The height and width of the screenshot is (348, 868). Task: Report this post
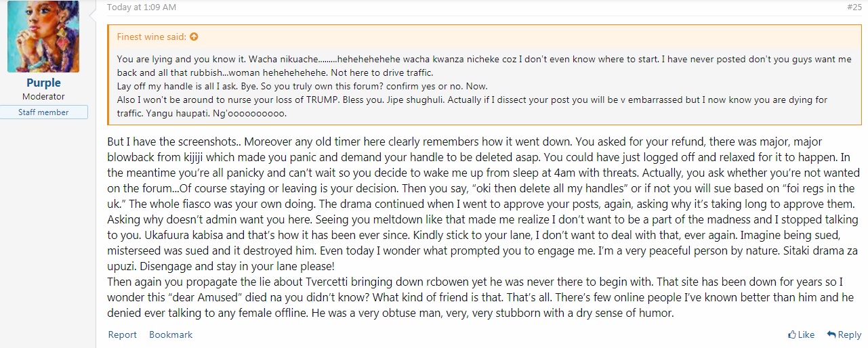[123, 334]
